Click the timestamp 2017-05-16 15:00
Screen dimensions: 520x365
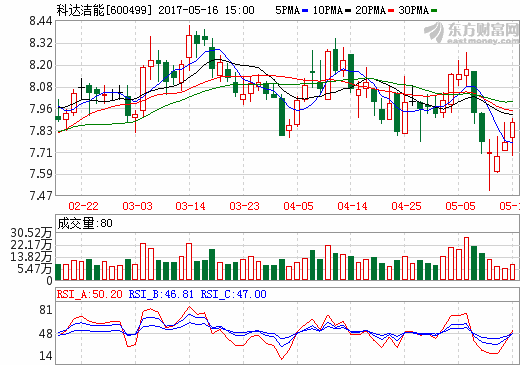206,10
